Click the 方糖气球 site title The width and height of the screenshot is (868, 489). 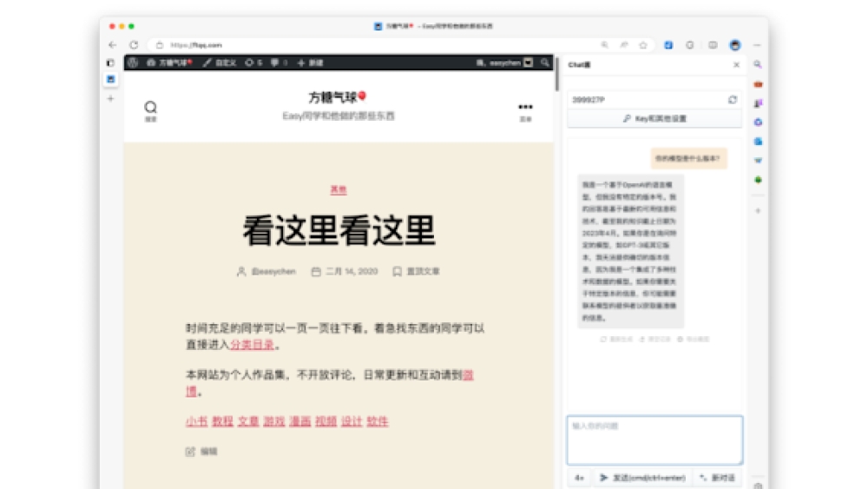338,97
